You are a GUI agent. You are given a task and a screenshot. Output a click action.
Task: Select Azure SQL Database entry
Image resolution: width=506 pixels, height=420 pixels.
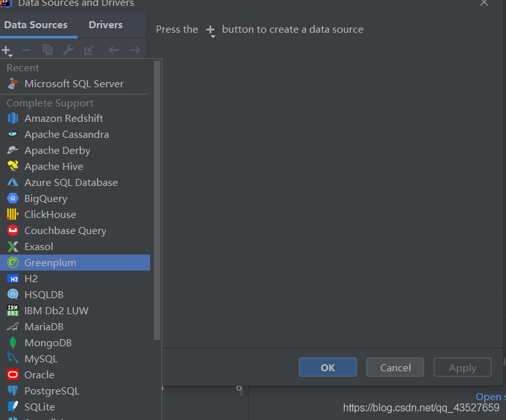click(x=75, y=182)
